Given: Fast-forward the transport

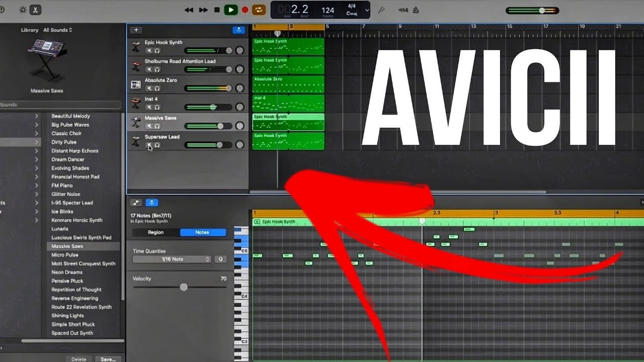Looking at the screenshot, I should 203,10.
